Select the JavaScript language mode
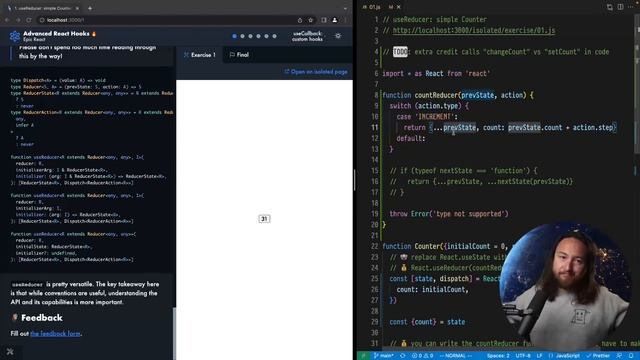Screen dimensions: 640x360 (x=564, y=356)
